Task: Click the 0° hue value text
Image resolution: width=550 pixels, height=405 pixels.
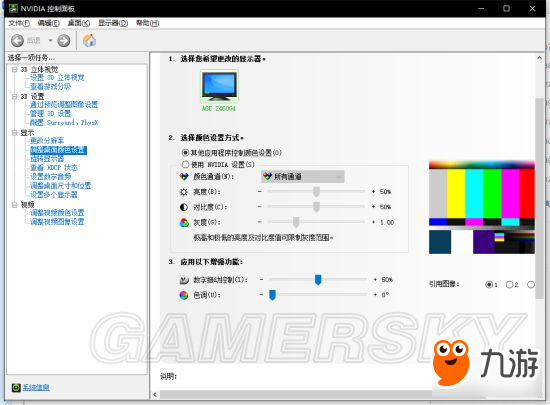Action: tap(385, 295)
